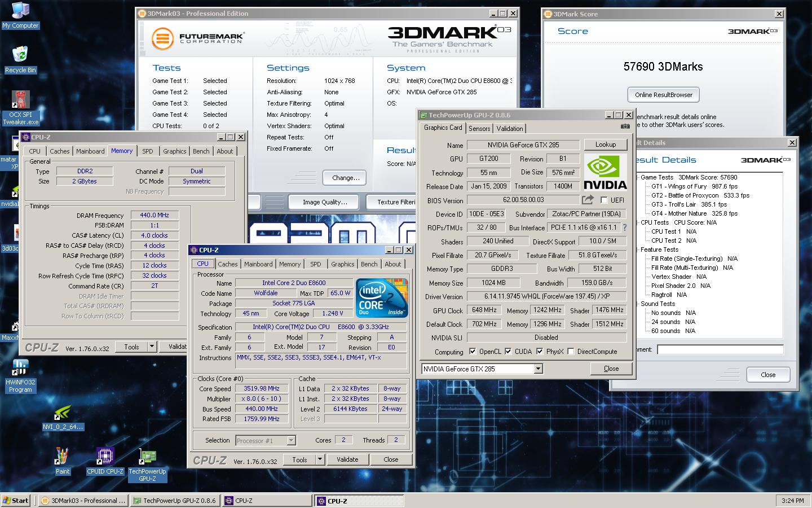Open About tab in Memory CPU-Z window
Screen dimensions: 812x508
click(225, 151)
